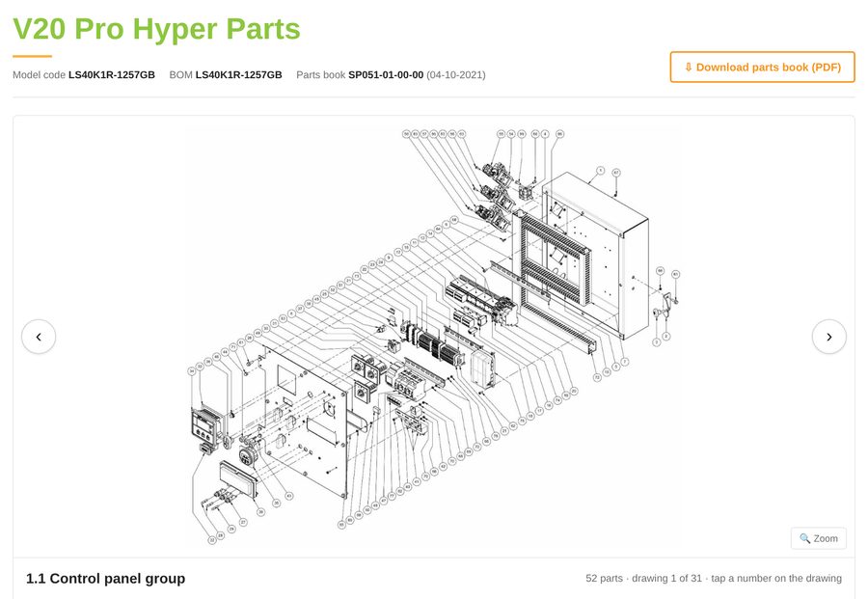Select the BOM LS40K1R-1257GB value
The image size is (868, 599).
[x=238, y=74]
